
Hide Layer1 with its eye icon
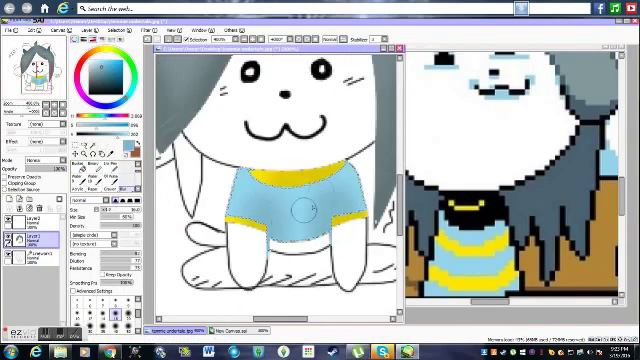pos(8,236)
